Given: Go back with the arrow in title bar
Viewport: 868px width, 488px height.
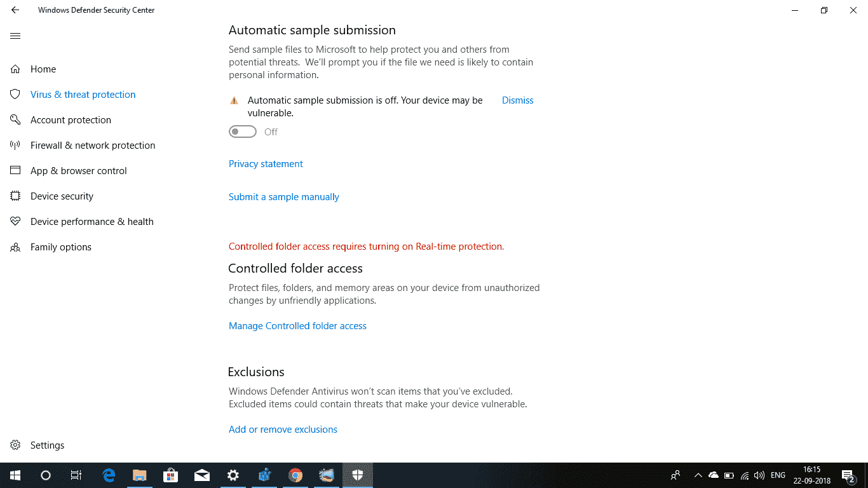Looking at the screenshot, I should coord(15,10).
